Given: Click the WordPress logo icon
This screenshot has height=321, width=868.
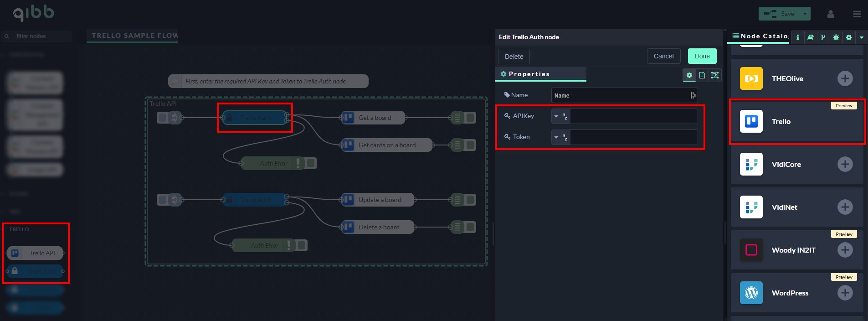Looking at the screenshot, I should point(751,293).
